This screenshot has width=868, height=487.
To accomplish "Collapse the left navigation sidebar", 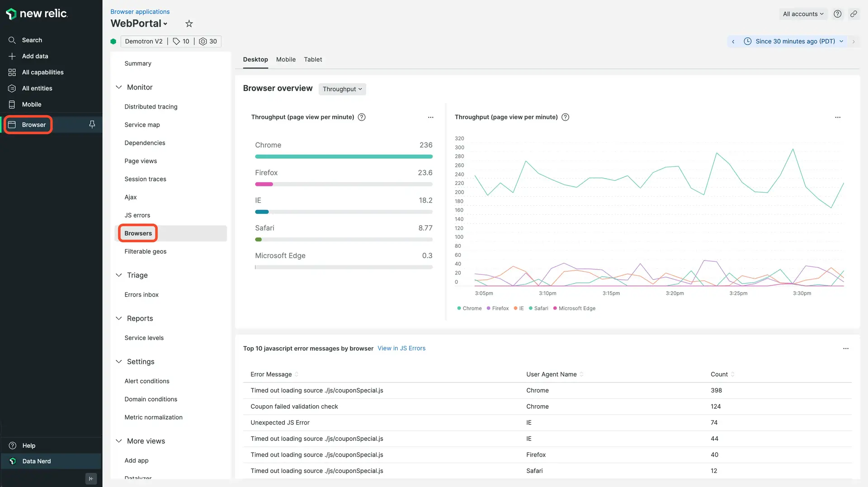I will click(x=91, y=478).
